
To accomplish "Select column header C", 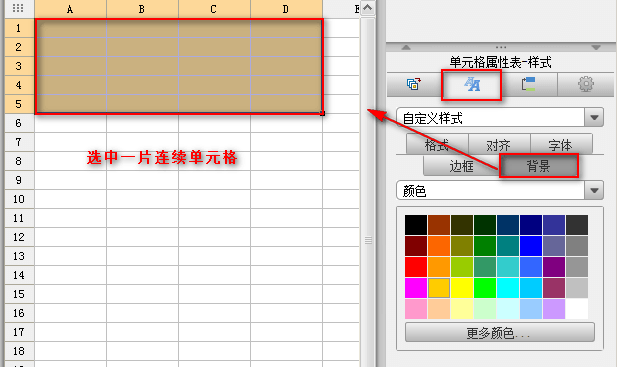I will (x=214, y=9).
